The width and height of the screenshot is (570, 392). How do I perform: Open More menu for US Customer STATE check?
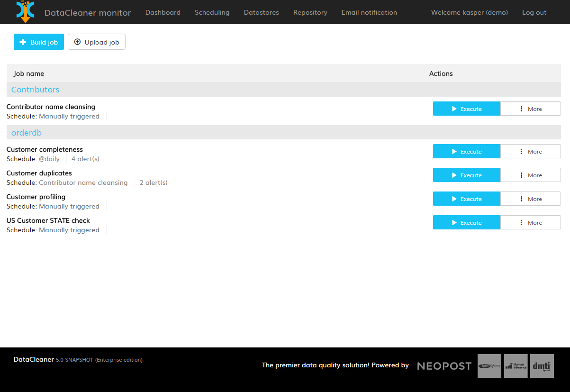(531, 222)
